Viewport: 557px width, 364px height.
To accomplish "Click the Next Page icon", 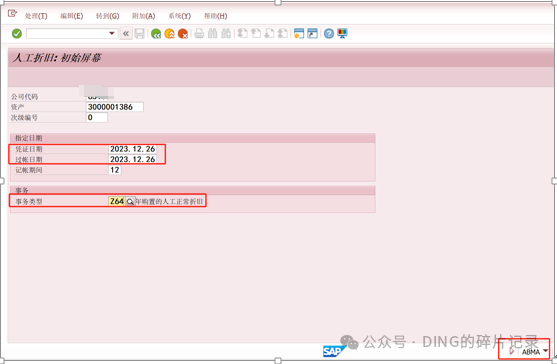I will [269, 34].
